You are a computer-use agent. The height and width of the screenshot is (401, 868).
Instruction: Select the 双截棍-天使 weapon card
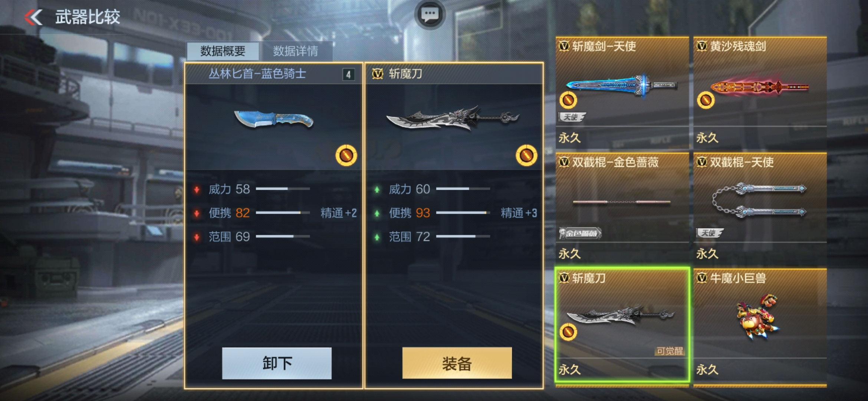tap(760, 208)
